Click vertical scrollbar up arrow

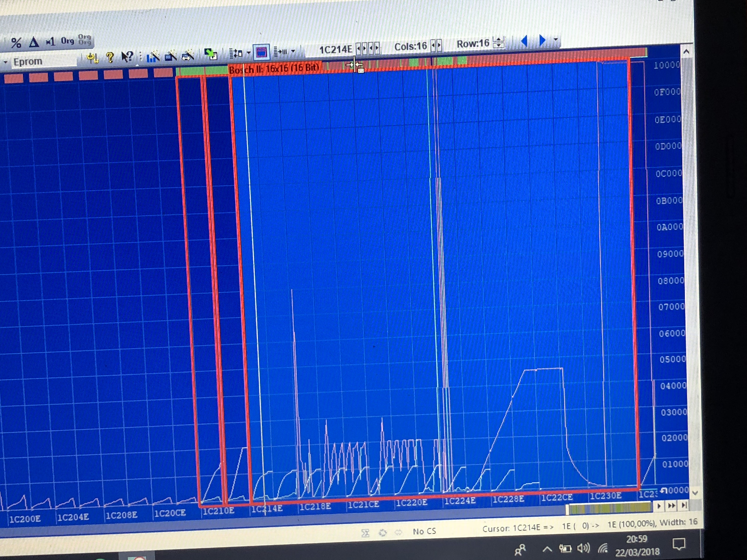(686, 52)
